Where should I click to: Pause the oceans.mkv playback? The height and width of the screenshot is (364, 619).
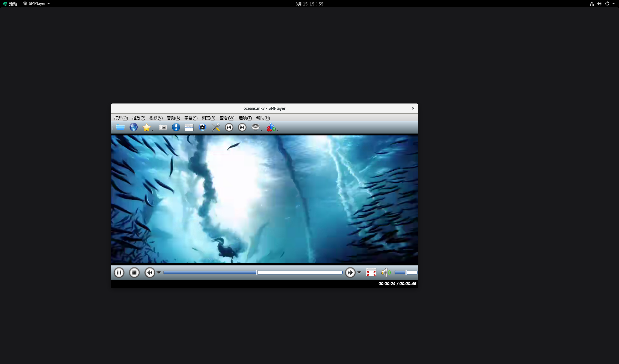tap(119, 273)
